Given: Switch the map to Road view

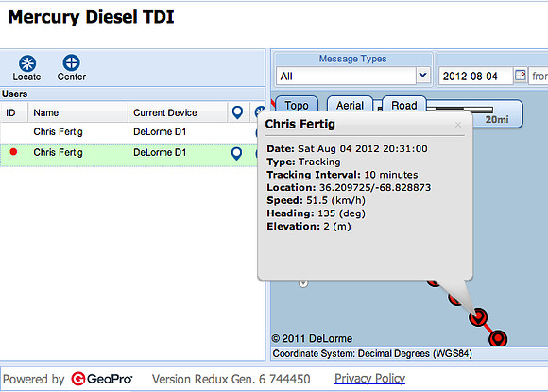Looking at the screenshot, I should [404, 105].
